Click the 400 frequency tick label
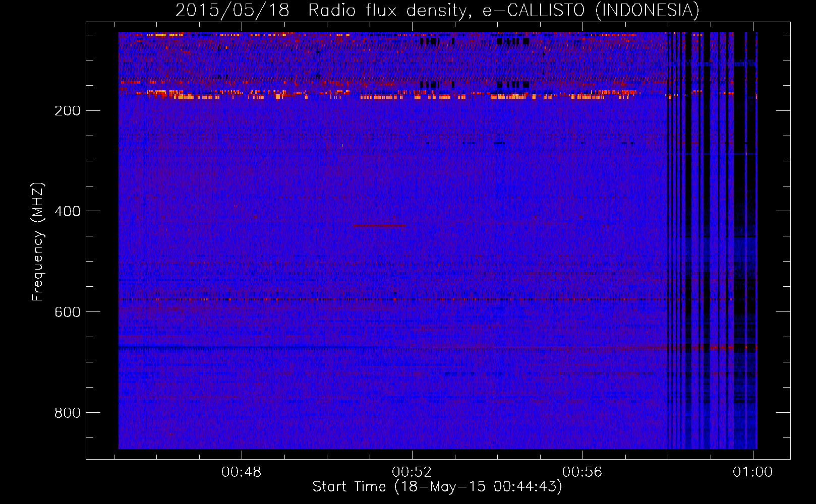 coord(68,211)
